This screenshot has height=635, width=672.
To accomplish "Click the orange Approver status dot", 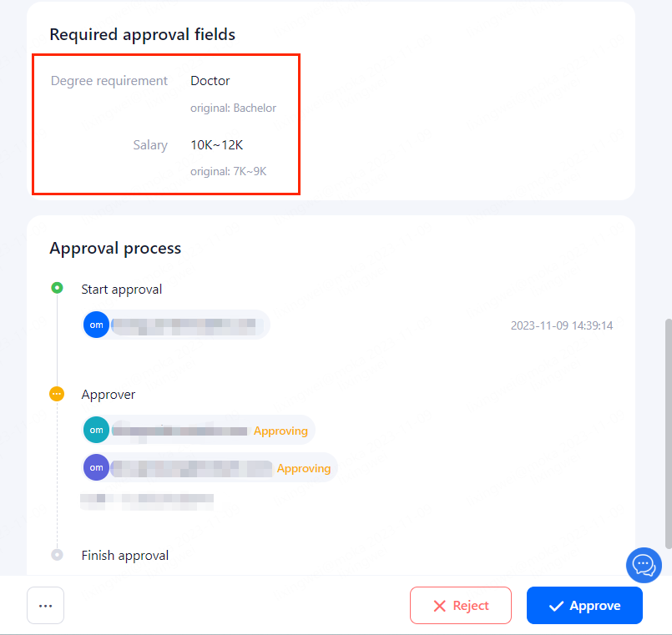I will (57, 394).
